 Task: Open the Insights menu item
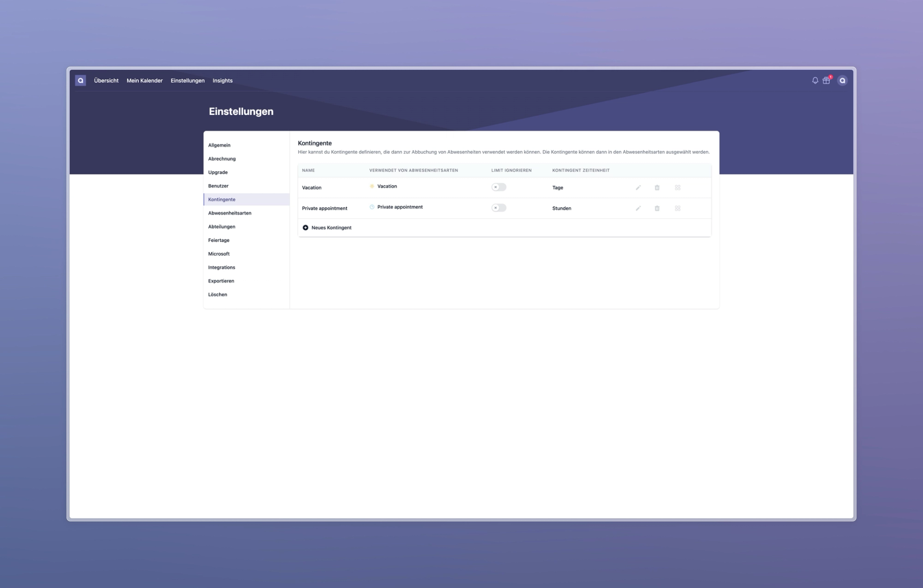pos(223,81)
